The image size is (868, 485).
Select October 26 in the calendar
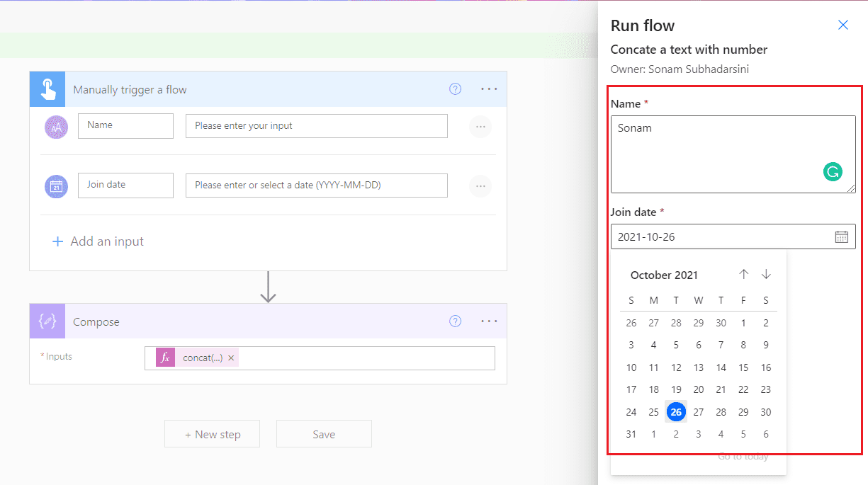(x=676, y=411)
